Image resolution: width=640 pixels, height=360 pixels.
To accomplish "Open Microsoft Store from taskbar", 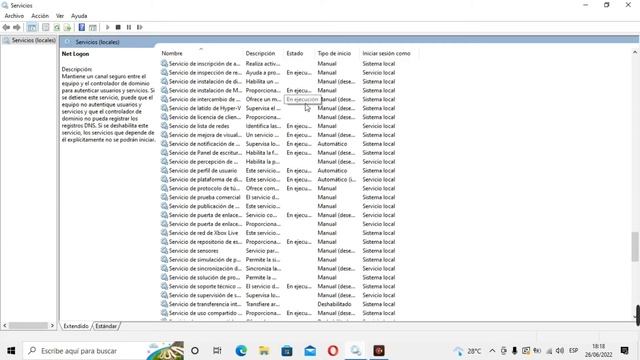I will pyautogui.click(x=287, y=351).
